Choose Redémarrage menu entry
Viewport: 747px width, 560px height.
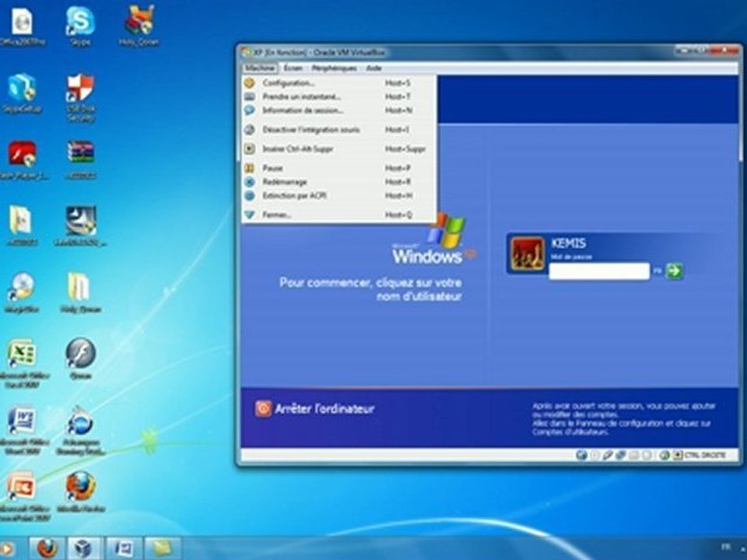(339, 182)
